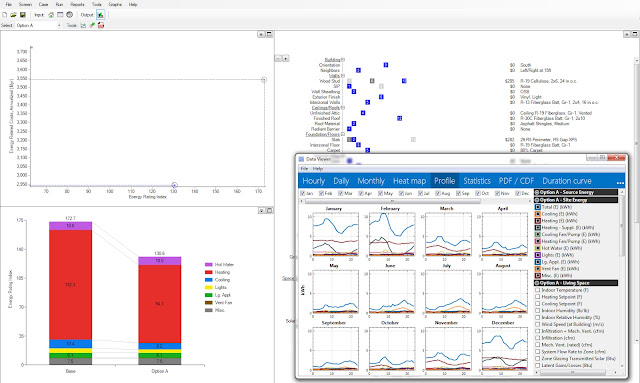Select the Output chart icon
The width and height of the screenshot is (640, 383).
100,15
